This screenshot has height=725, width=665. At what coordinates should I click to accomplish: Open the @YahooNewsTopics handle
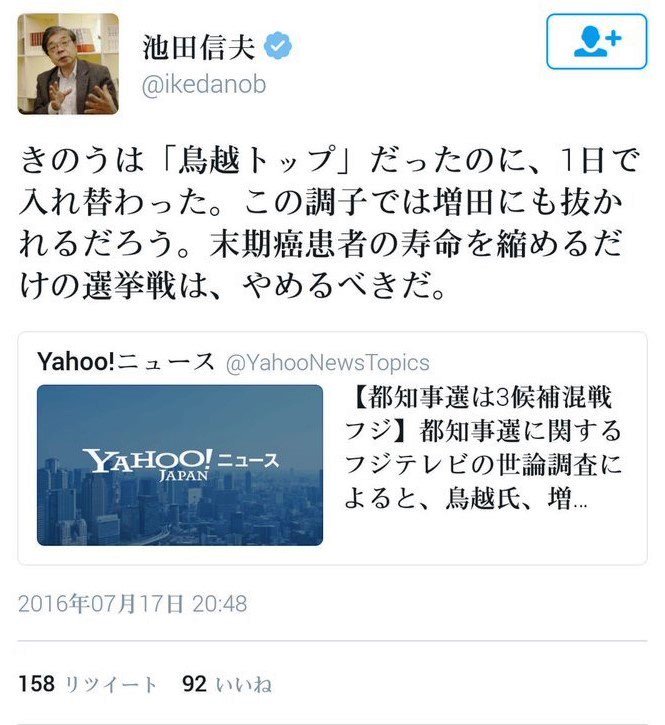pyautogui.click(x=328, y=362)
